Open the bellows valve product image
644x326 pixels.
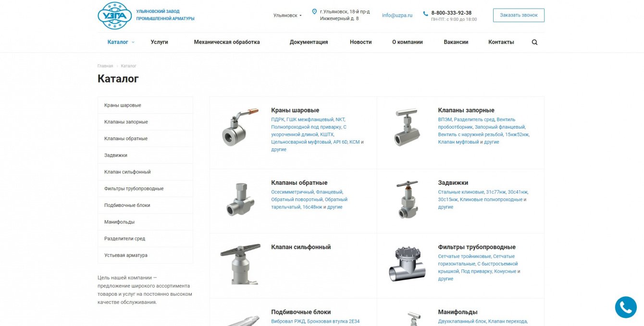tap(240, 264)
